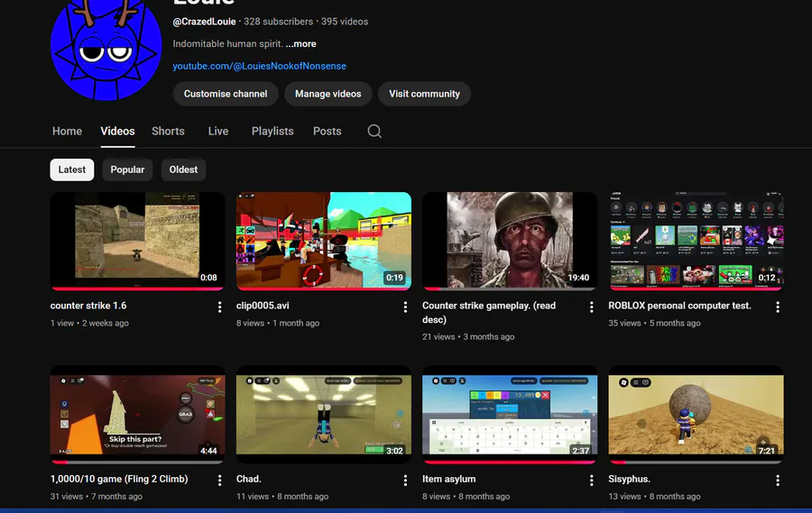
Task: Click the 19:40 duration badge
Action: coord(578,278)
